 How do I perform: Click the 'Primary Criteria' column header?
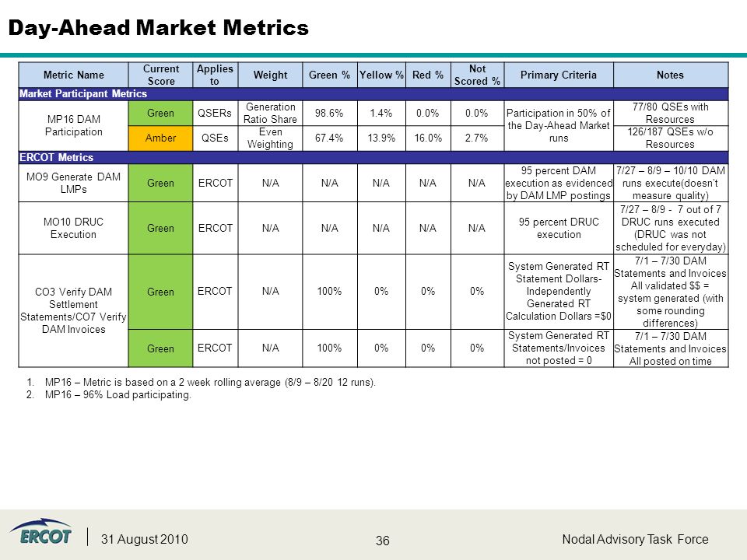pyautogui.click(x=559, y=75)
